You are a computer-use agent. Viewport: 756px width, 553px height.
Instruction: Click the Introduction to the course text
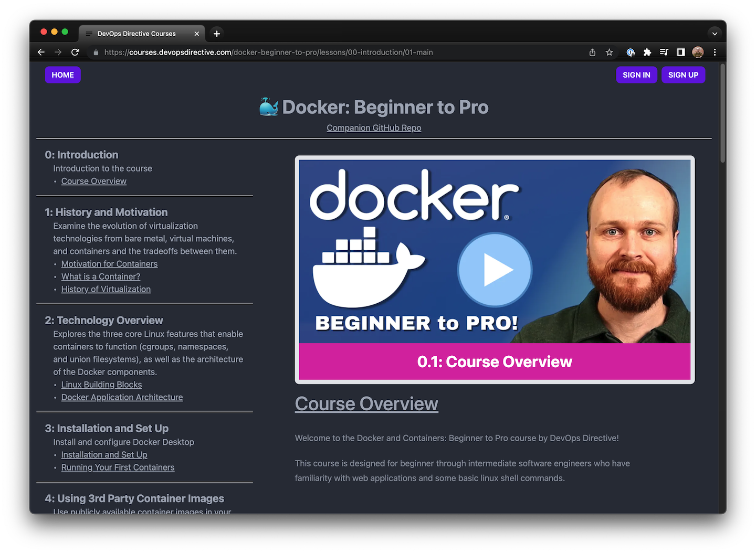pos(102,168)
